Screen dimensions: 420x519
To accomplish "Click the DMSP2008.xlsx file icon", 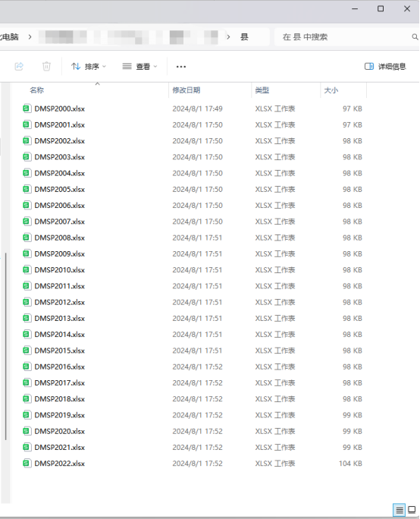I will [27, 237].
